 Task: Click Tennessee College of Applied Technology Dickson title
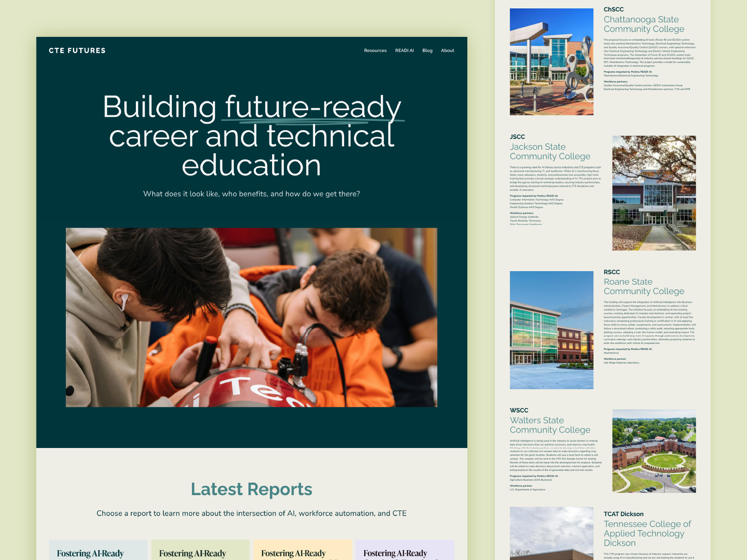click(x=647, y=533)
